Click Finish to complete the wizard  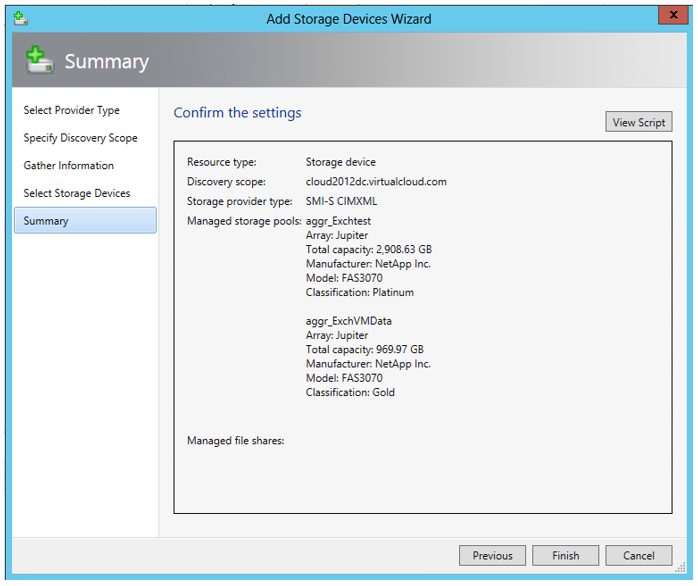[x=564, y=556]
